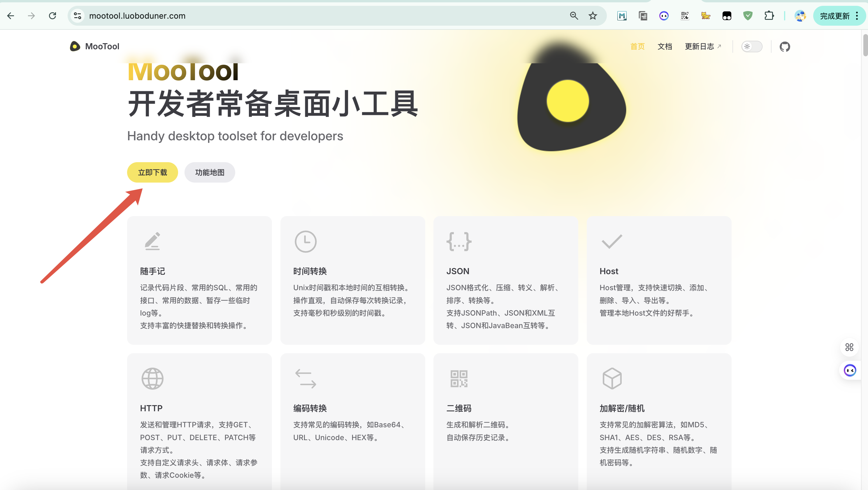Open the site information icon
Screen dimensions: 868x490
[78, 16]
